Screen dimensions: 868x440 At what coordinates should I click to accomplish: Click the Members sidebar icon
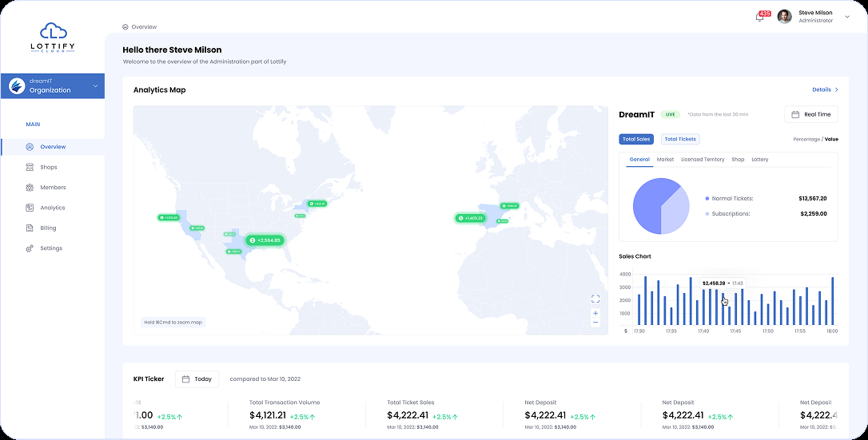pos(30,188)
